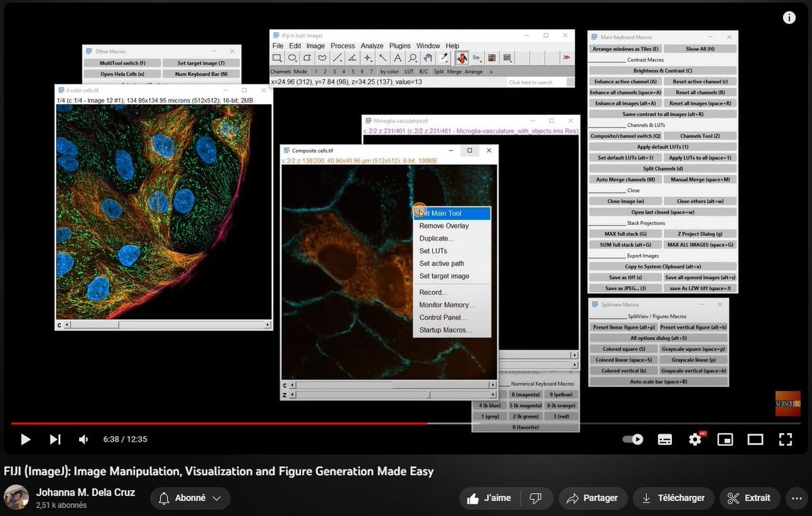Click Auto scale bar (space+B)
The width and height of the screenshot is (812, 516).
[658, 381]
